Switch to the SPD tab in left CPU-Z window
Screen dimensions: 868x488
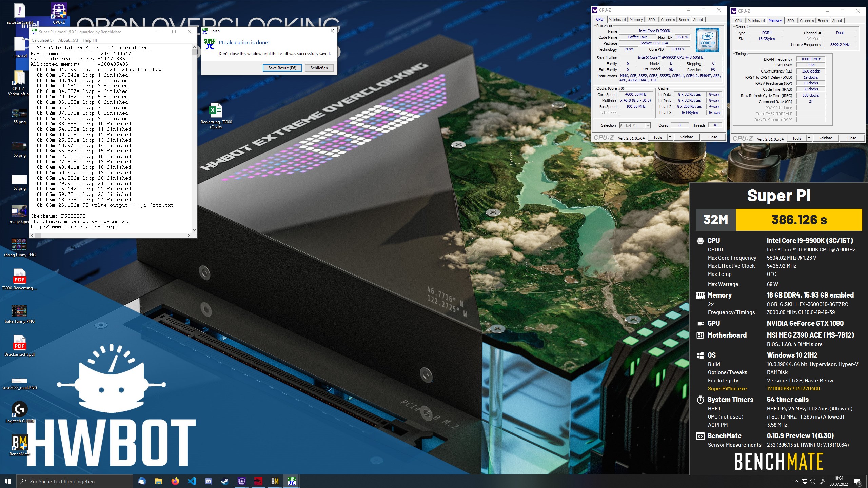652,20
